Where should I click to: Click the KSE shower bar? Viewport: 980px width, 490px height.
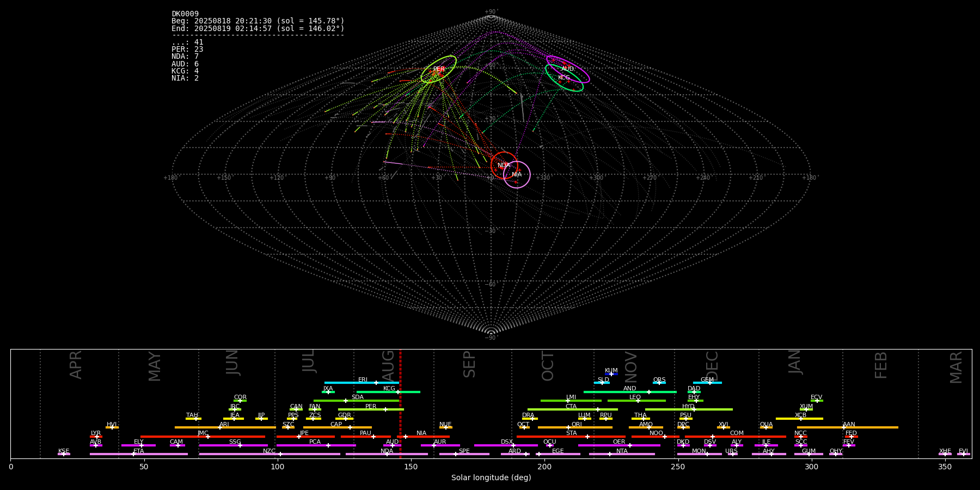tap(64, 454)
